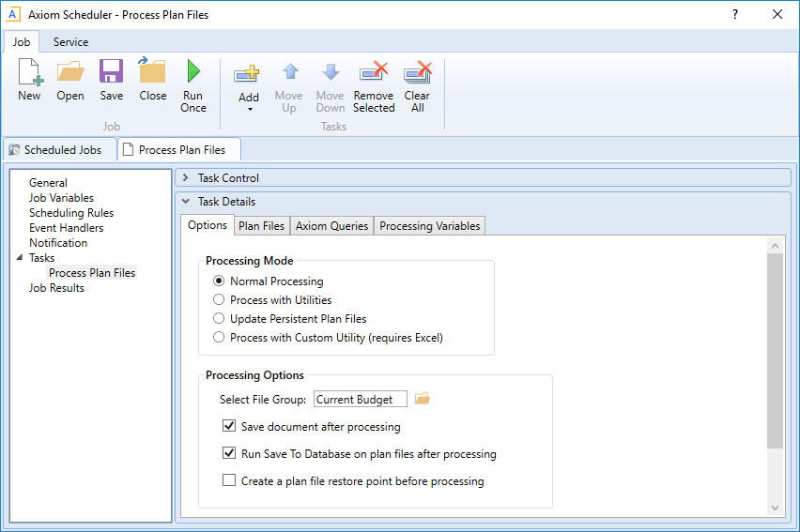Open the Axiom Queries tab

331,225
